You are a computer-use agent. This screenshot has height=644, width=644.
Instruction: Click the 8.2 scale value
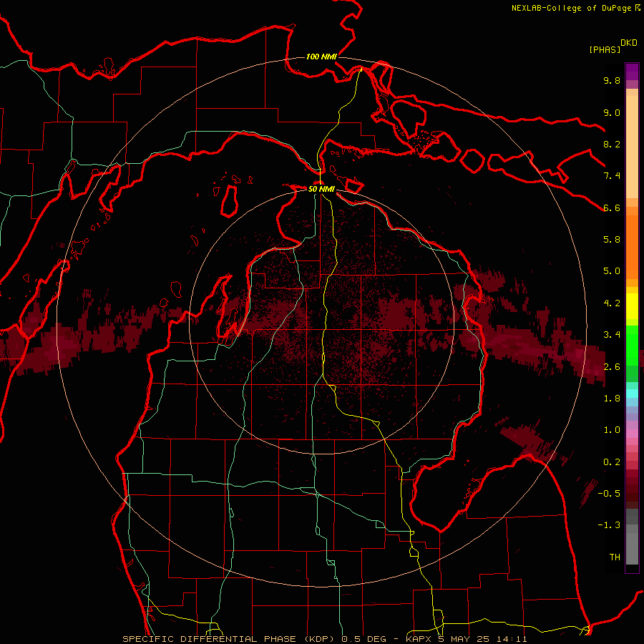612,144
